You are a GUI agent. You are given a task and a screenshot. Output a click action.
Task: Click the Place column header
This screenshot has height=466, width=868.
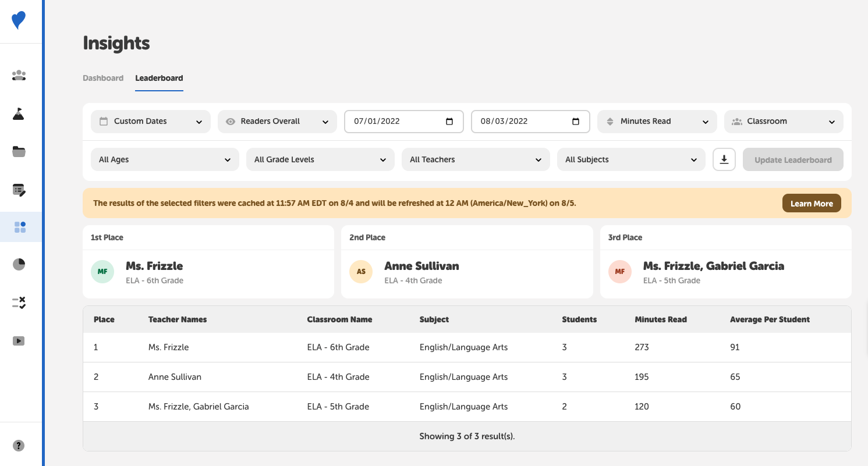coord(104,319)
